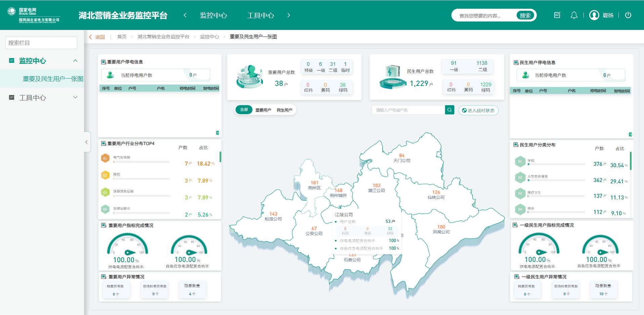Screen dimensions: 644x315
Task: Switch map filter to 民生用户
Action: click(x=284, y=110)
